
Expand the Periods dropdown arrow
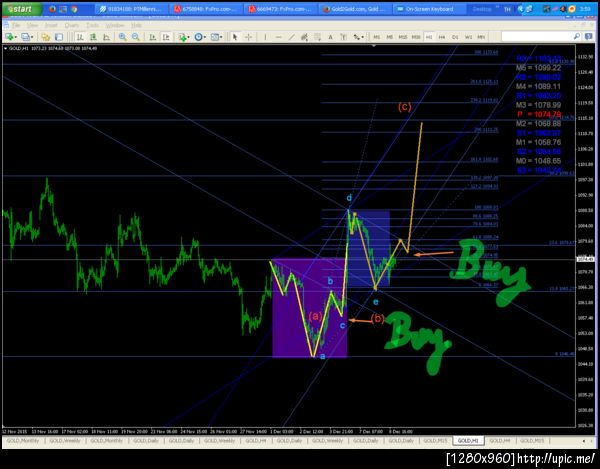205,37
